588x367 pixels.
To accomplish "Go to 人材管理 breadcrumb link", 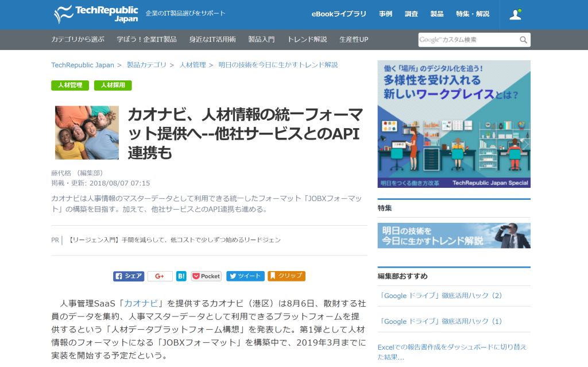I will point(193,65).
